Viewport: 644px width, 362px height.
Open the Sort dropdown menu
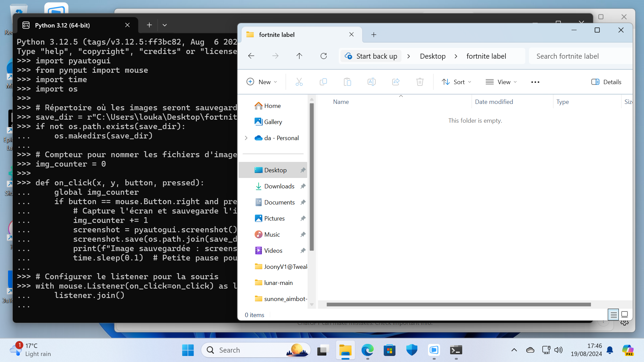[x=457, y=82]
